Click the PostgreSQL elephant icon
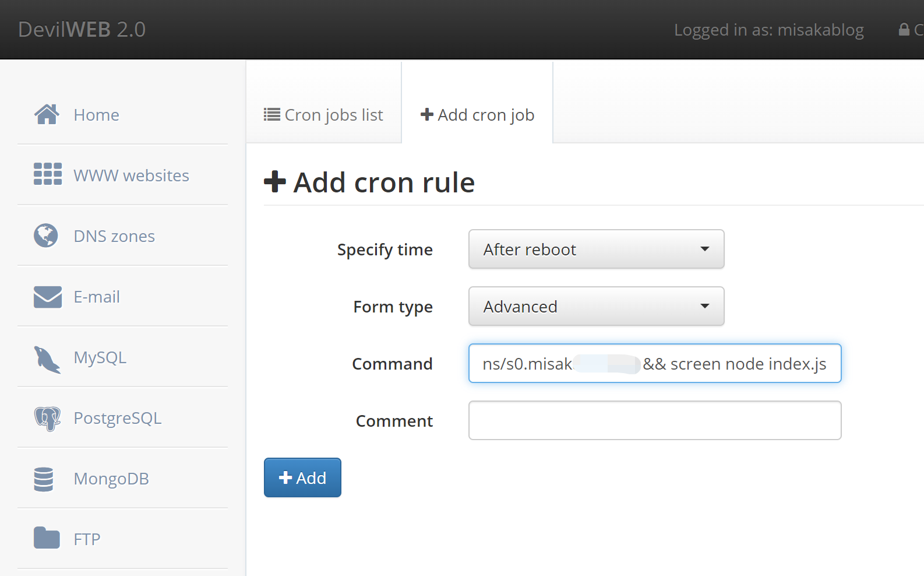 click(47, 419)
